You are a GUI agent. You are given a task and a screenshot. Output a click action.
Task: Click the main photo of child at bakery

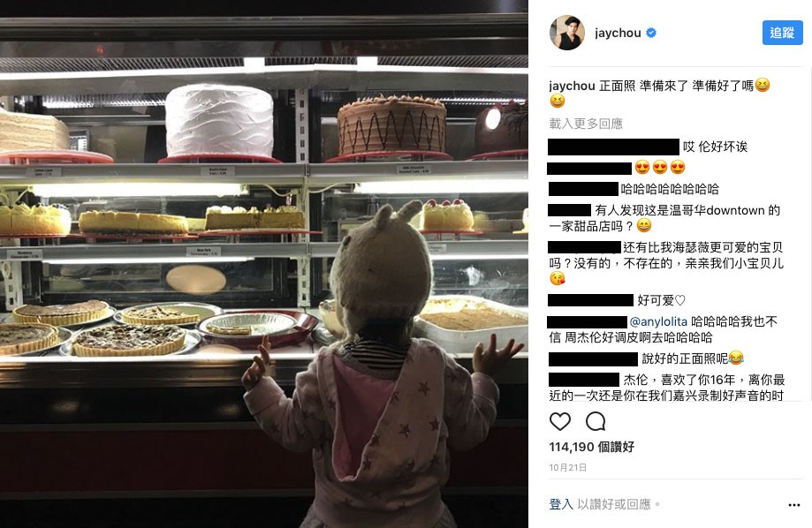coord(264,264)
